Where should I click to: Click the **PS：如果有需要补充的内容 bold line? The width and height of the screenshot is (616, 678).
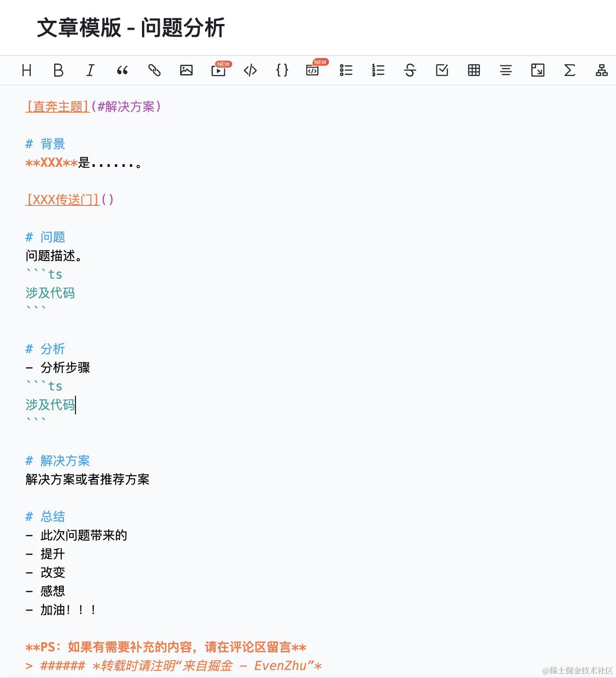[x=166, y=647]
